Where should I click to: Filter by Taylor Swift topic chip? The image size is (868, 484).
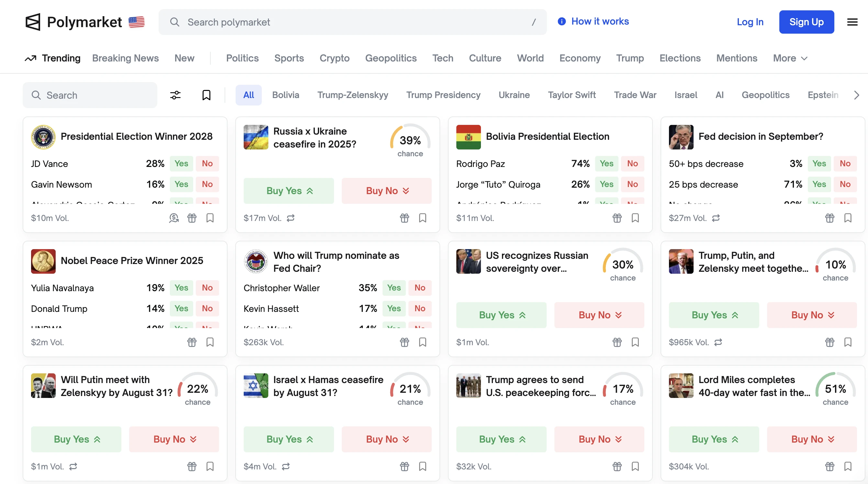tap(572, 95)
